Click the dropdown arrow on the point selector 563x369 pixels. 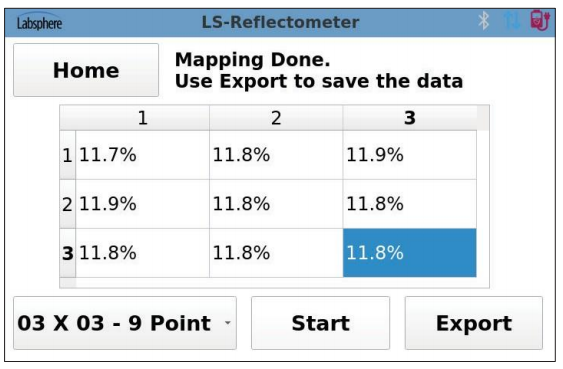click(x=227, y=323)
